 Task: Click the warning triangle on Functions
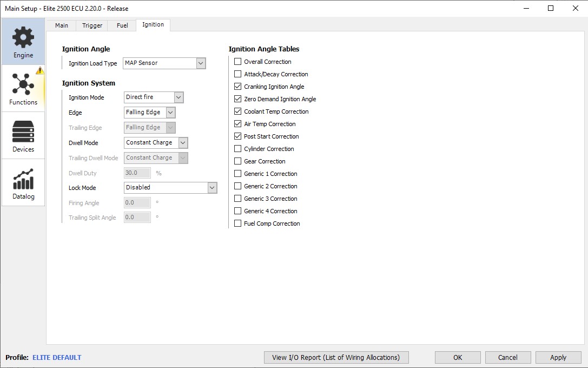[39, 70]
